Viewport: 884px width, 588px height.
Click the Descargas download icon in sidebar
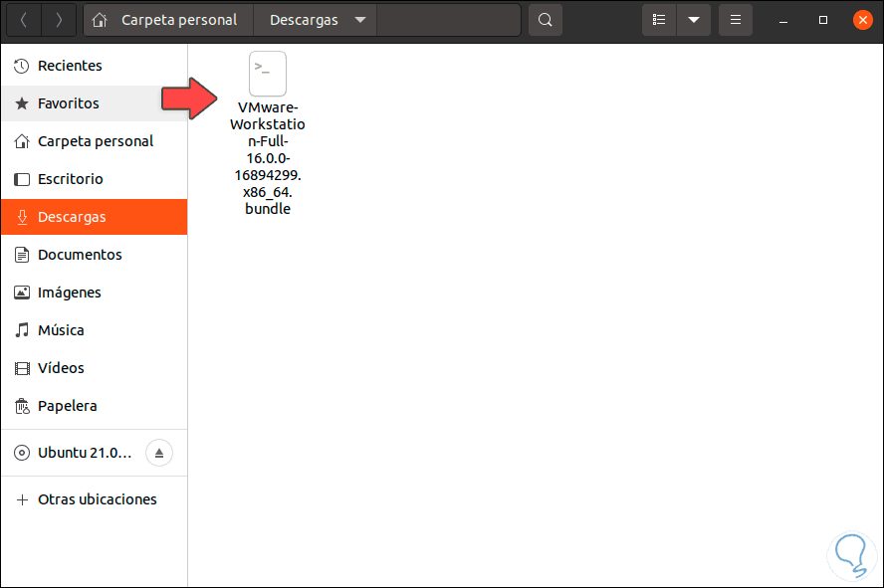22,217
